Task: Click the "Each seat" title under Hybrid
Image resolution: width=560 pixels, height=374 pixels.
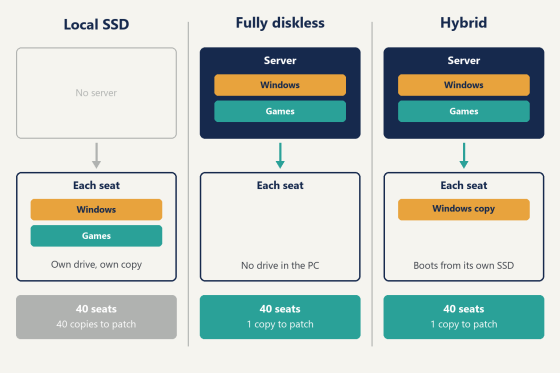Action: click(464, 185)
